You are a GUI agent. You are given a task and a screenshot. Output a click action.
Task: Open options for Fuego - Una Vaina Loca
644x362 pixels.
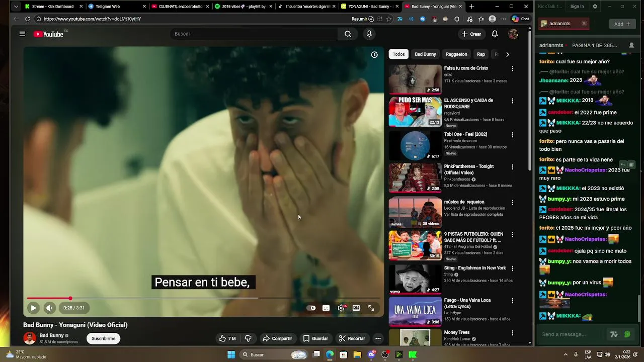coord(513,301)
